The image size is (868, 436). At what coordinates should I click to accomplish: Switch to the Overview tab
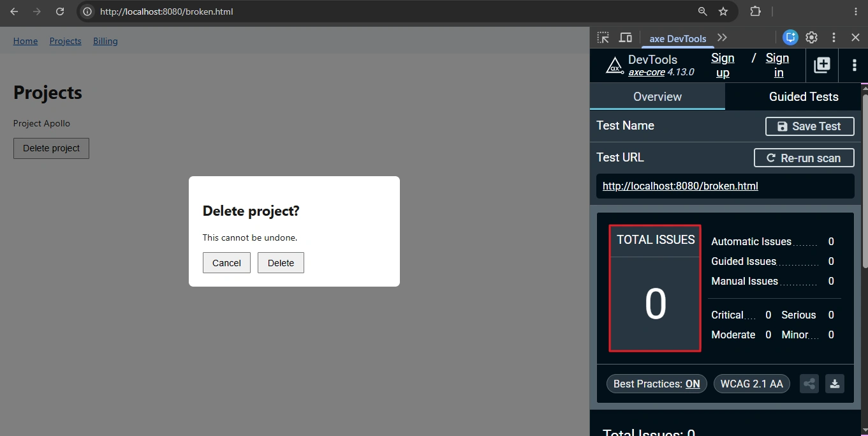658,96
